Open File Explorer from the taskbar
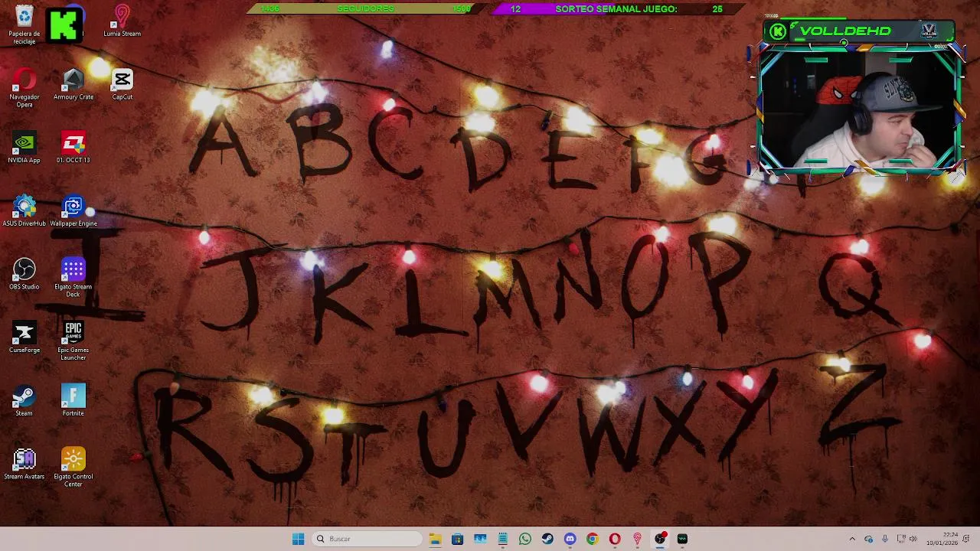The width and height of the screenshot is (980, 551). pos(435,539)
